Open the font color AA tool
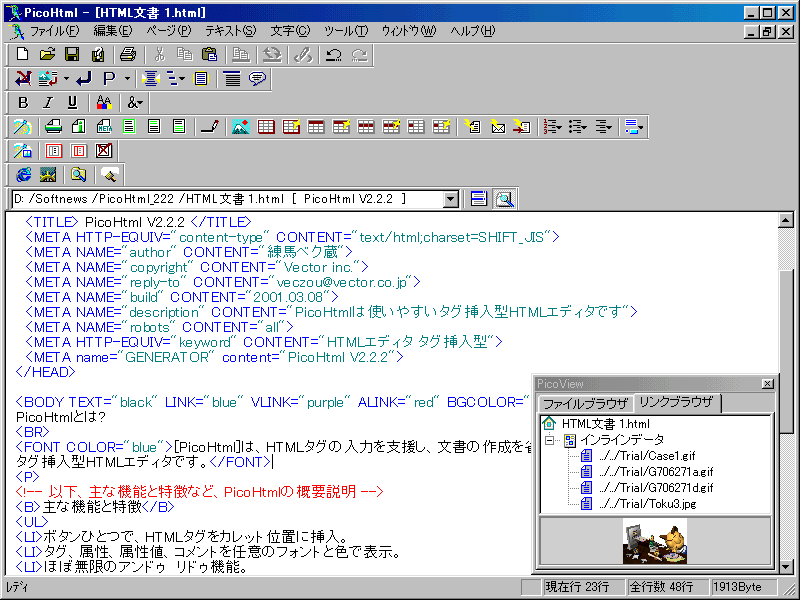Screen dimensions: 800x600 click(x=102, y=102)
